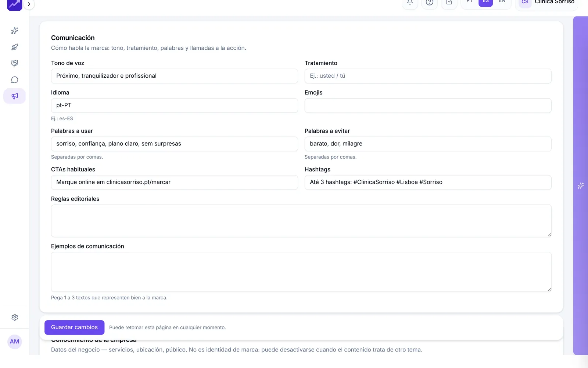588x368 pixels.
Task: Click the Guardar cambios button
Action: click(74, 328)
